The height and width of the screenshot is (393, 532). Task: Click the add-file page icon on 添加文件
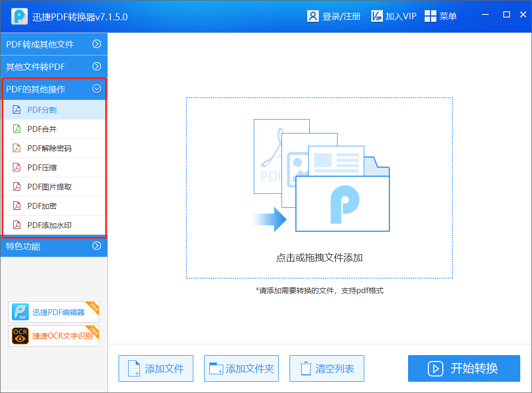click(x=134, y=368)
